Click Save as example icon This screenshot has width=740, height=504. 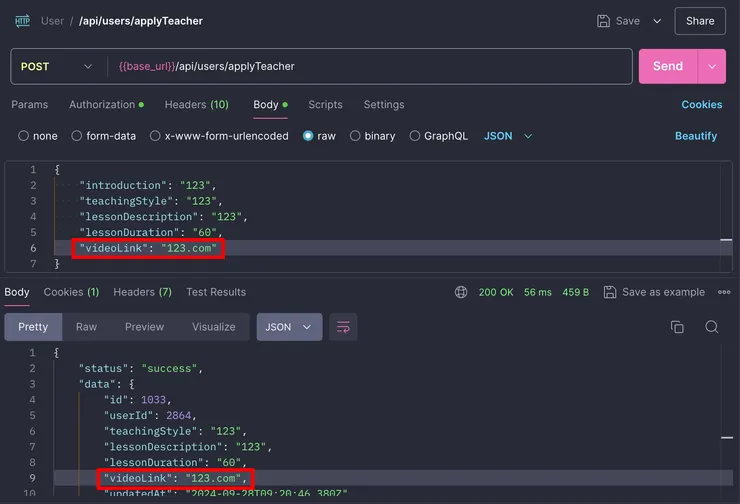(609, 292)
